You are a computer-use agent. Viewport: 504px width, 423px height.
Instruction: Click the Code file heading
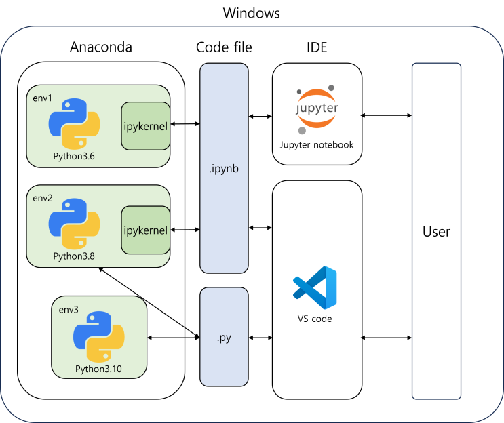click(224, 47)
